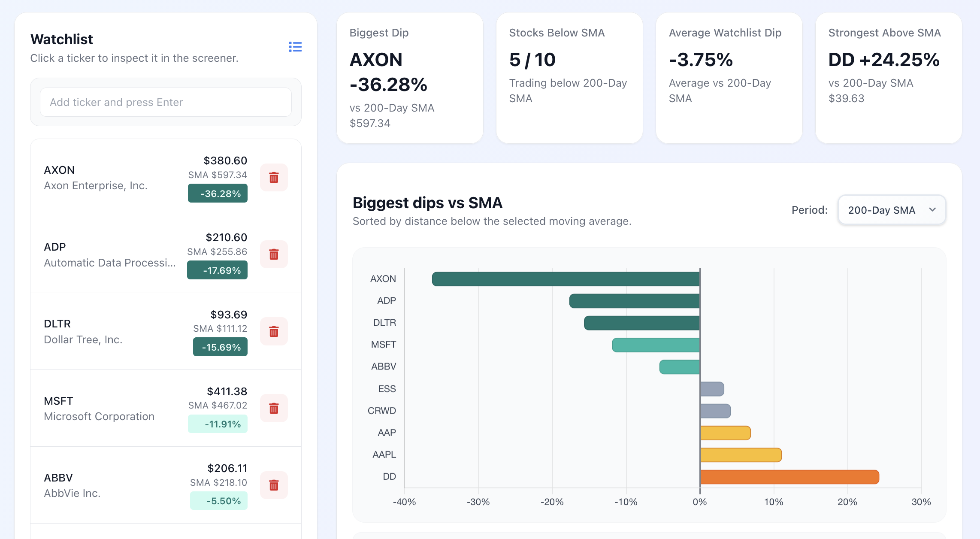Click the -36.28% badge on AXON row
Screen dimensions: 980x539
tap(218, 193)
